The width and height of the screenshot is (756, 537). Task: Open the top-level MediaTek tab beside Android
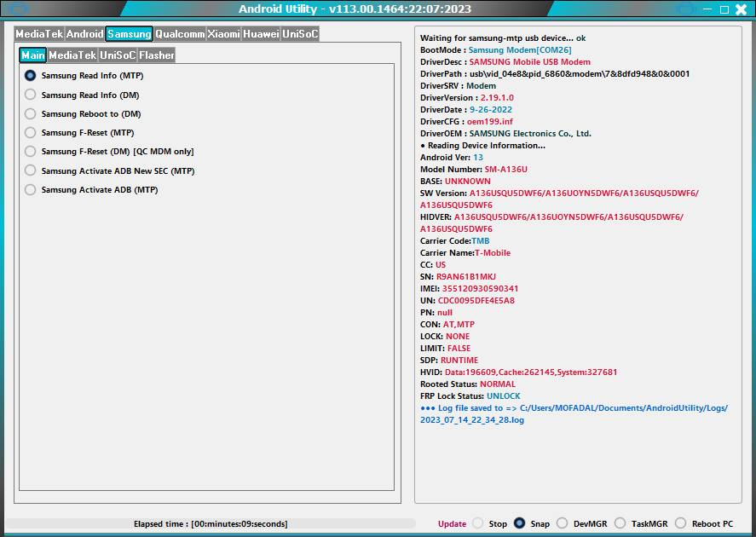click(x=39, y=34)
